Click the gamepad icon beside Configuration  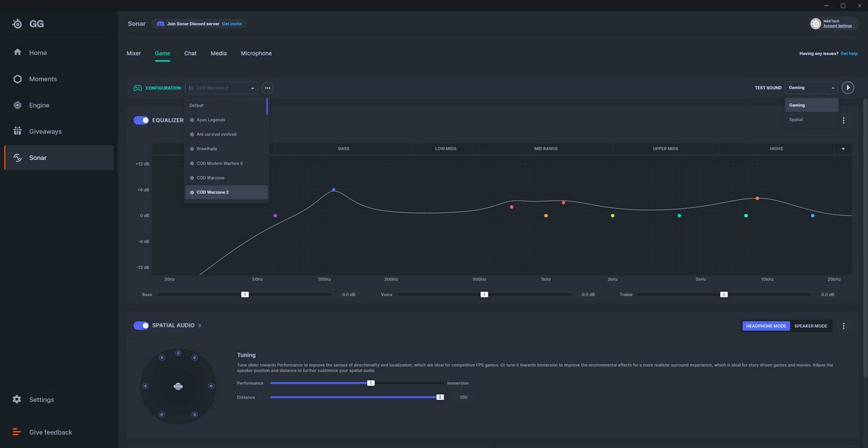(x=138, y=88)
